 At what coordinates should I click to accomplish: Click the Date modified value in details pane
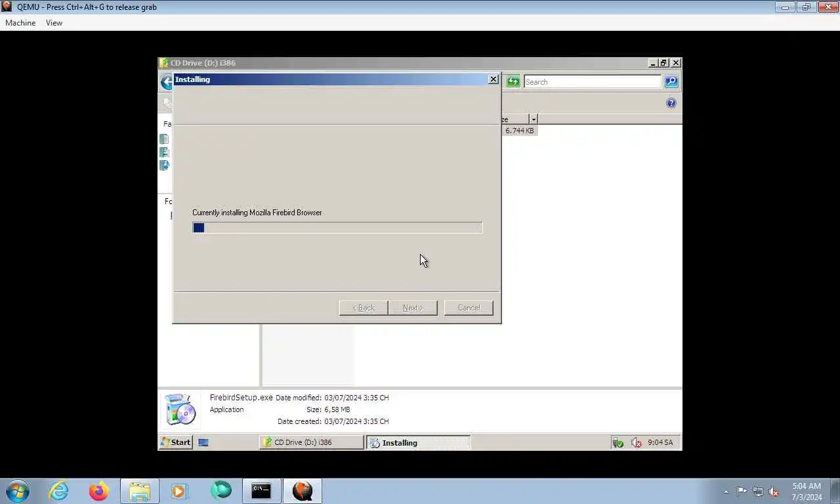[356, 398]
